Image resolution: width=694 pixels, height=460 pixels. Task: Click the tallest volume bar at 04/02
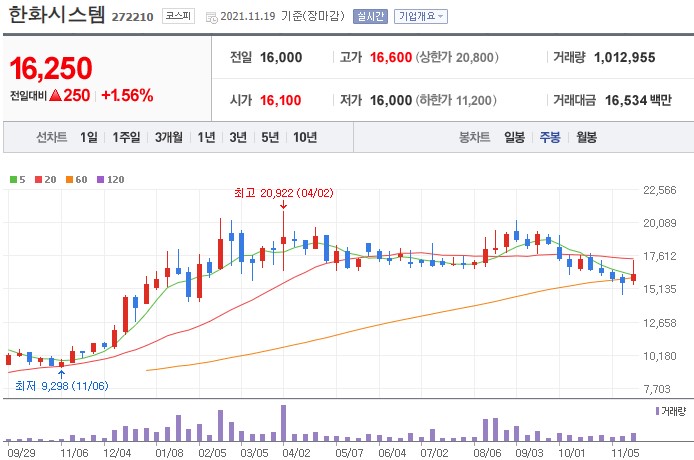point(283,423)
